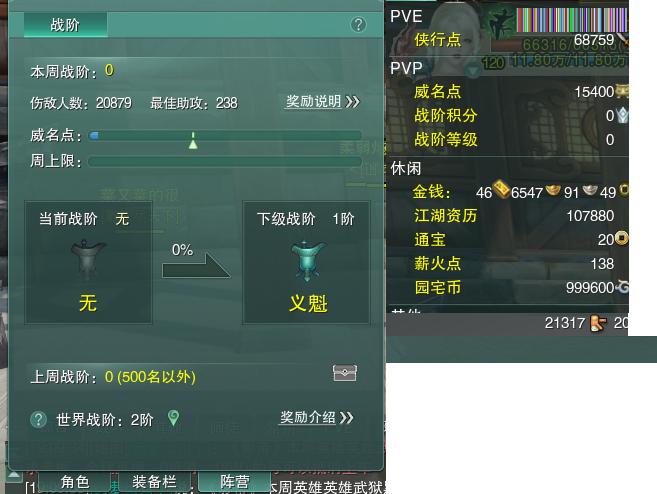Switch to the 角色 tab
The width and height of the screenshot is (657, 494).
[x=75, y=481]
